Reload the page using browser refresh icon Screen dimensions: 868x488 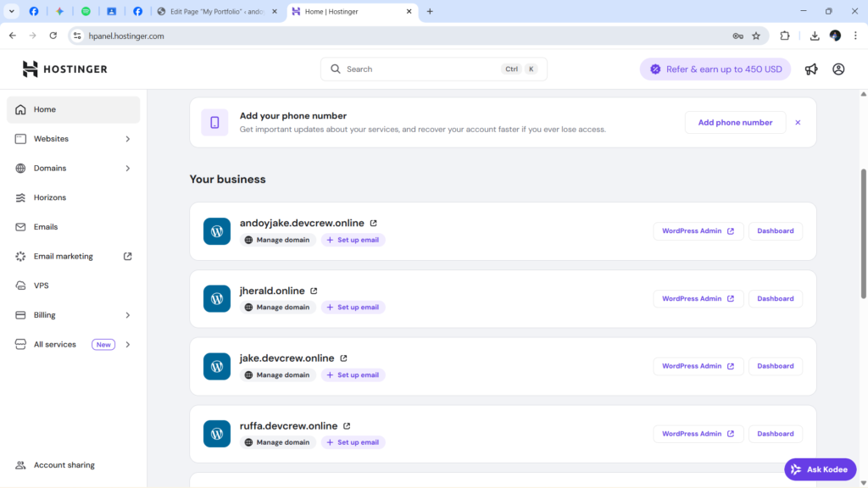[x=53, y=36]
